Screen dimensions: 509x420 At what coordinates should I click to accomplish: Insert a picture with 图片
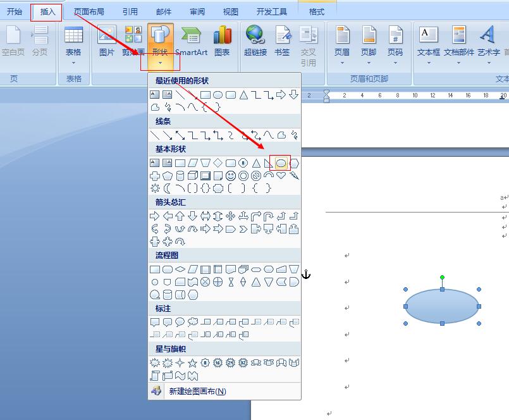107,40
